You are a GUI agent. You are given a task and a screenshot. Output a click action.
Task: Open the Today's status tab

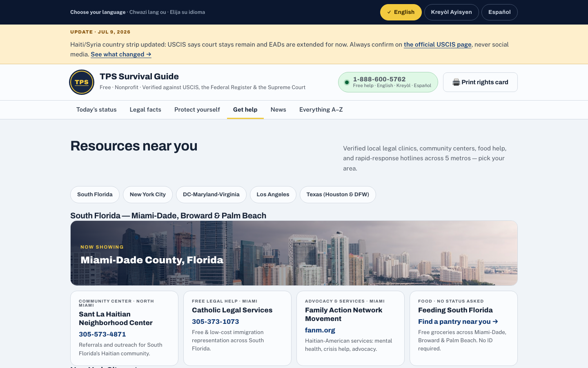click(96, 110)
